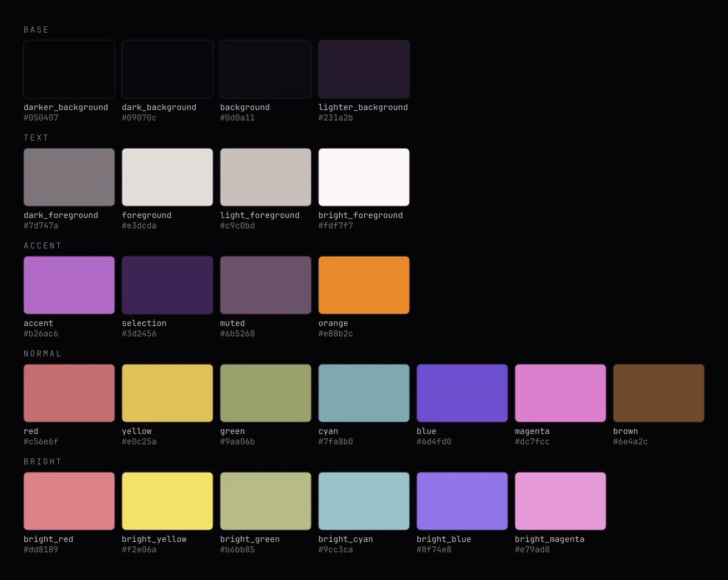Pick the normal green swatch
The width and height of the screenshot is (728, 580).
pos(266,393)
